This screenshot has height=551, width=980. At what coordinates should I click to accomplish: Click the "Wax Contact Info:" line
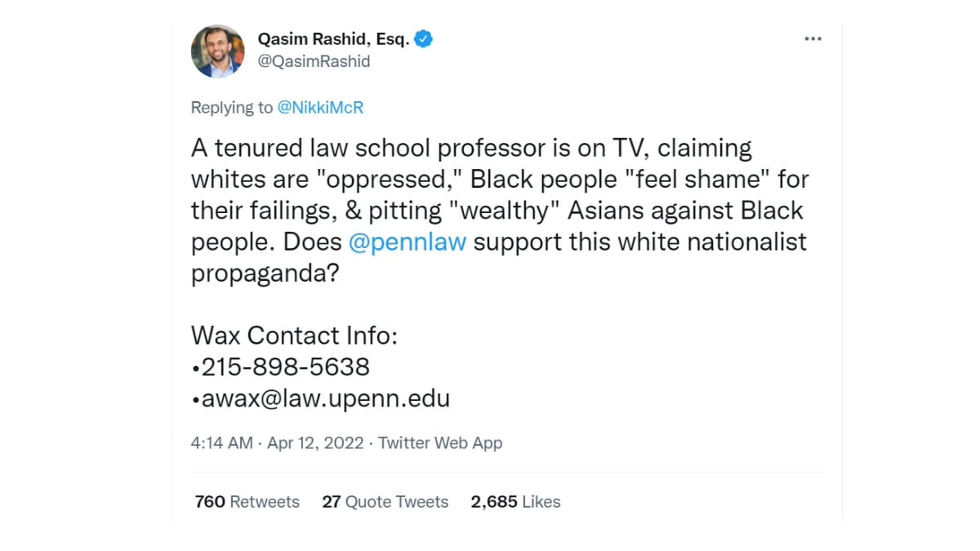[294, 335]
